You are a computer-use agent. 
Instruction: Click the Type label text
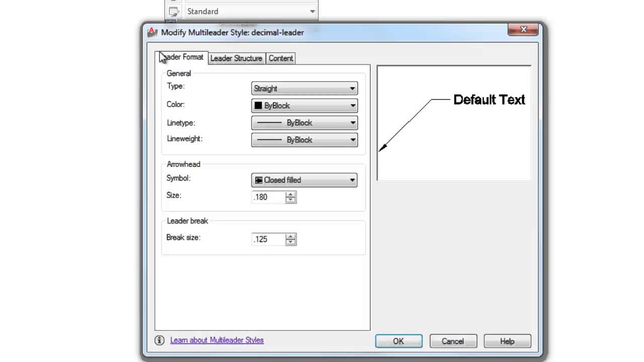coord(176,86)
